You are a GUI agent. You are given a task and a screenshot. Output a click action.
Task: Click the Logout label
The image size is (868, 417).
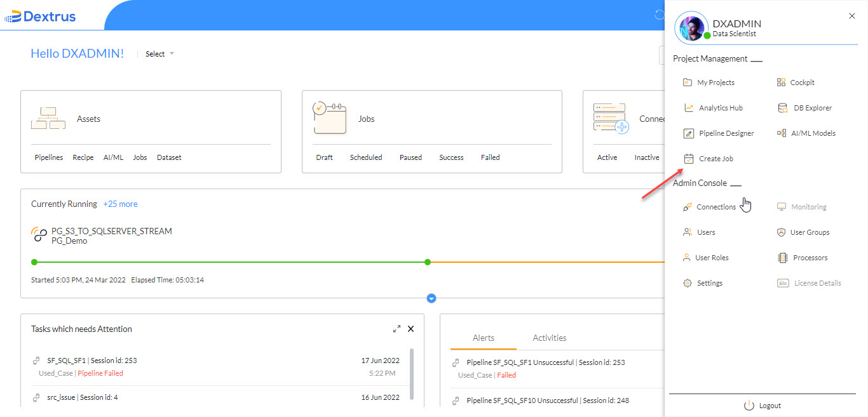[x=770, y=406]
